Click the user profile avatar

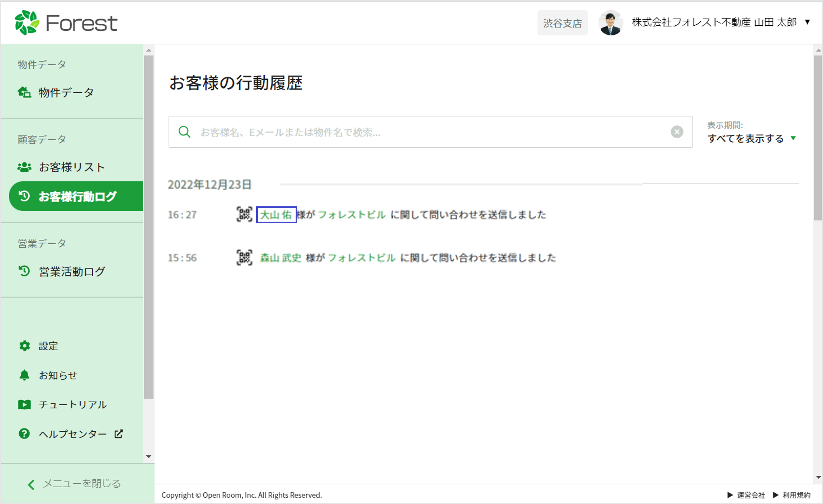(x=610, y=23)
